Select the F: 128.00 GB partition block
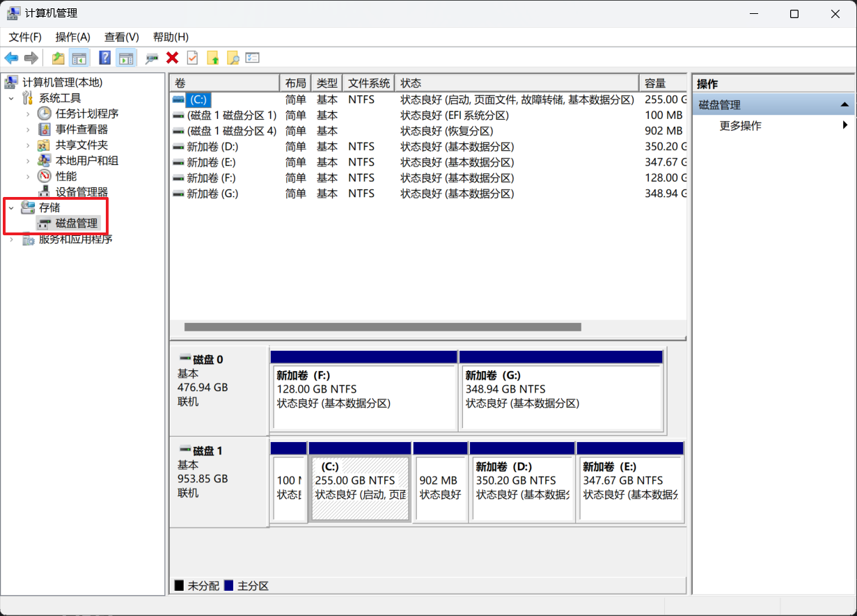Image resolution: width=857 pixels, height=616 pixels. click(x=364, y=390)
